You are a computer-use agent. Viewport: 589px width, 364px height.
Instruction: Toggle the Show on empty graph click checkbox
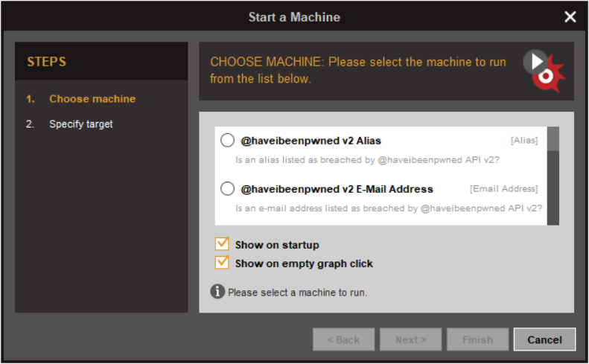[222, 262]
